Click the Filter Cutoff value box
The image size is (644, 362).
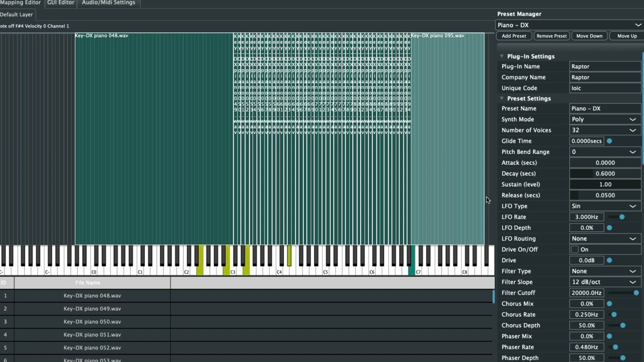point(587,293)
